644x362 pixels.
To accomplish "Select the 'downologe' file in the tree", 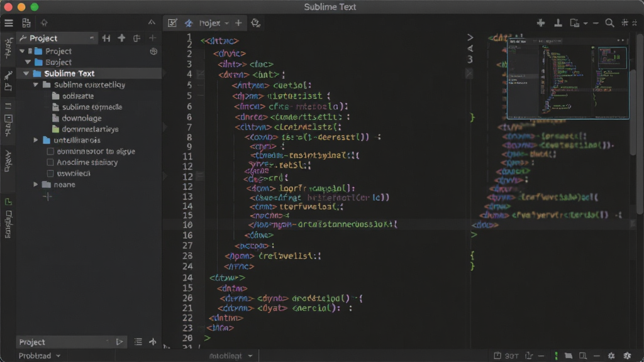I will tap(82, 118).
